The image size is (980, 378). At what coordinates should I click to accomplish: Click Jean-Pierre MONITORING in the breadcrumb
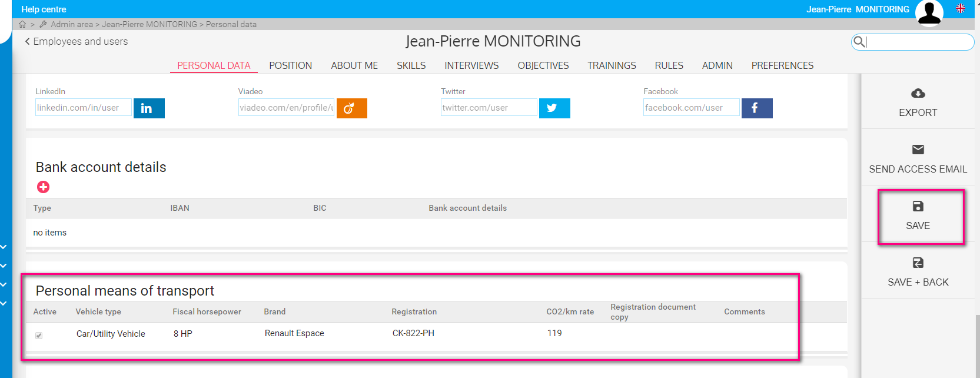click(x=150, y=24)
